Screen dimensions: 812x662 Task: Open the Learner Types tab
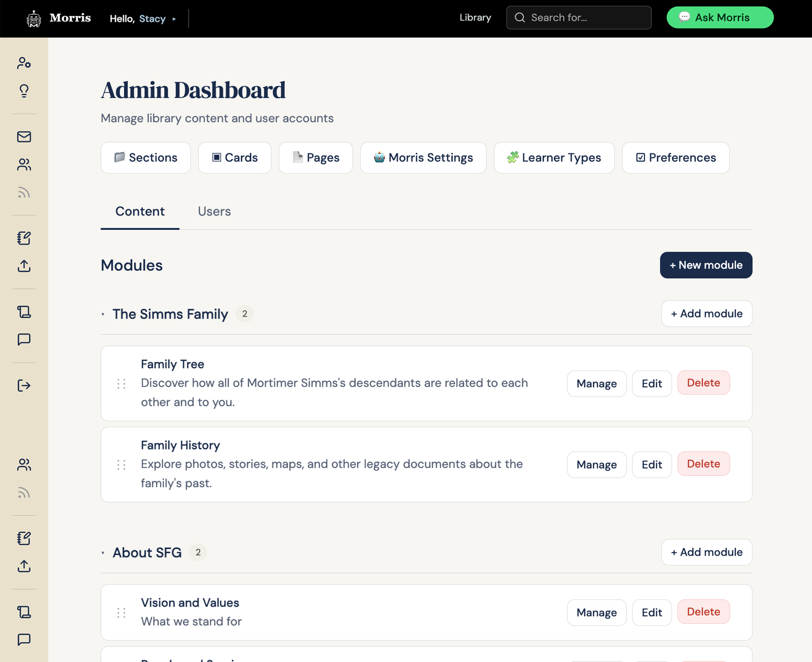pyautogui.click(x=554, y=158)
